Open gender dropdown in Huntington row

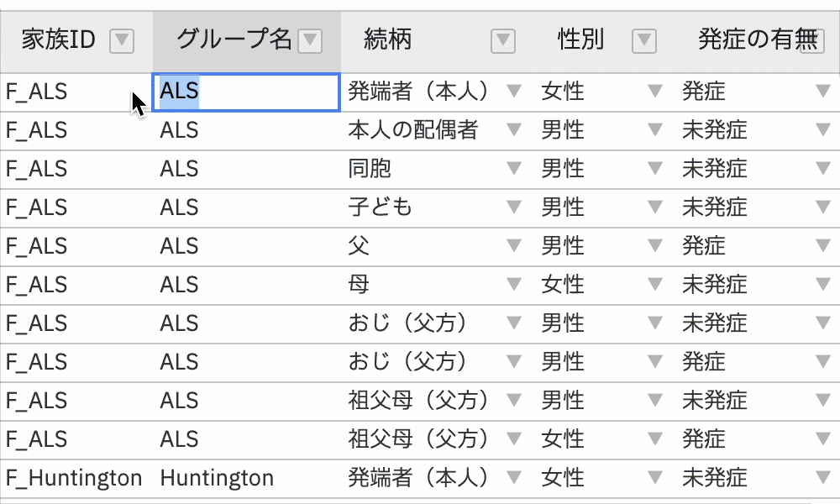(654, 478)
